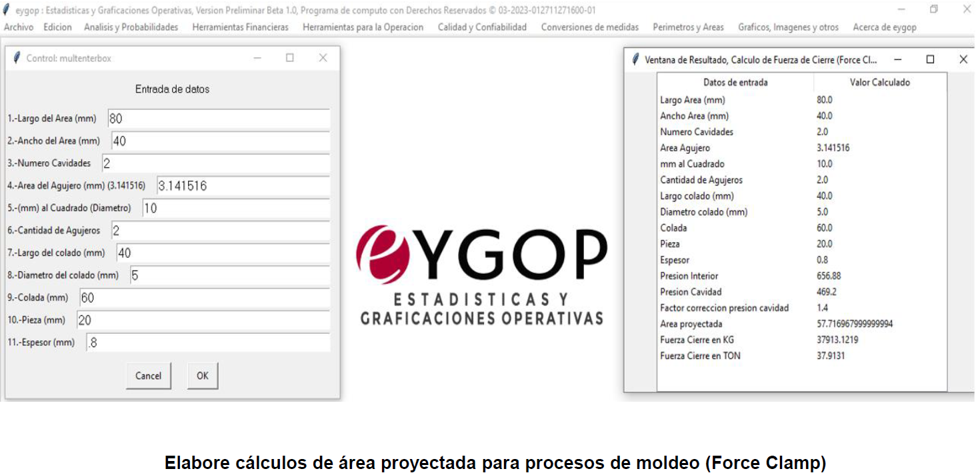The width and height of the screenshot is (980, 475).
Task: Click the Largo del Area input field
Action: click(218, 119)
